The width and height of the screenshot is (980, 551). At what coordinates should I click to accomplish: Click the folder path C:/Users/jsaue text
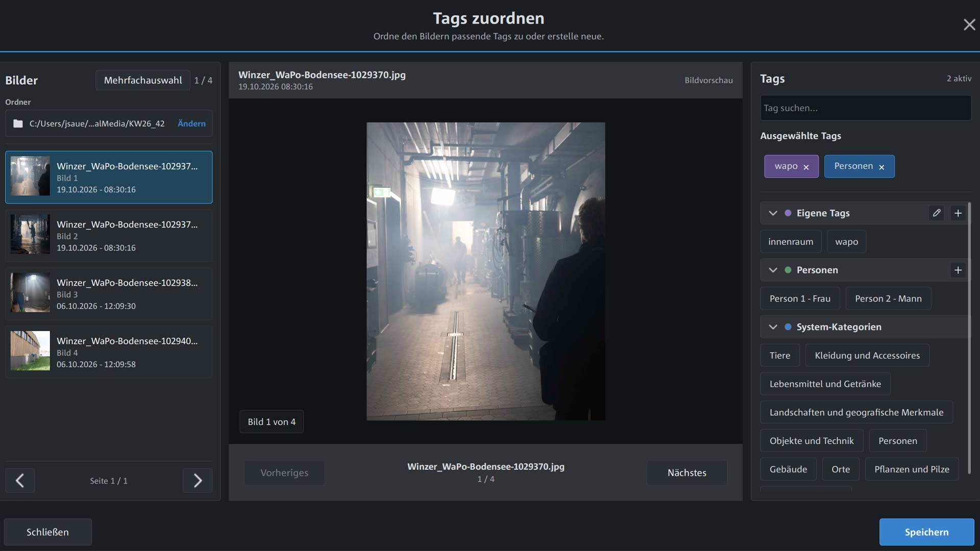[x=97, y=123]
